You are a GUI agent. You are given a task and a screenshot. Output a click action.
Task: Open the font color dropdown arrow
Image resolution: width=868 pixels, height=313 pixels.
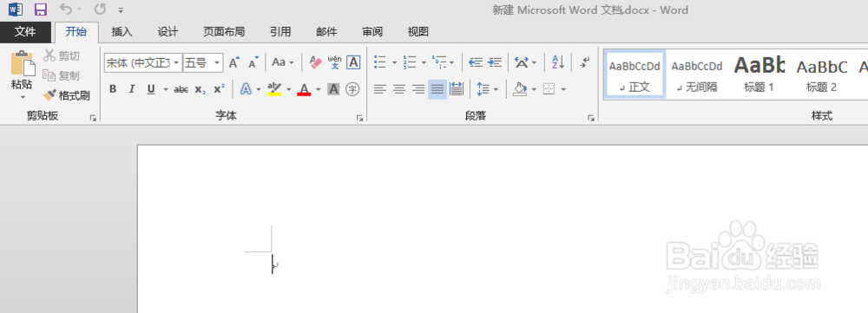319,89
